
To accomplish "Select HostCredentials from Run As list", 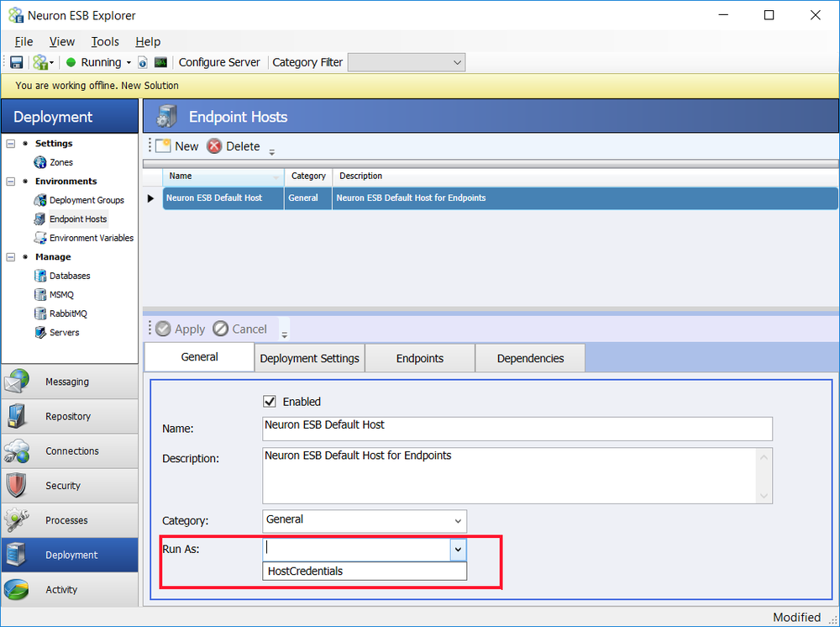I will [365, 571].
